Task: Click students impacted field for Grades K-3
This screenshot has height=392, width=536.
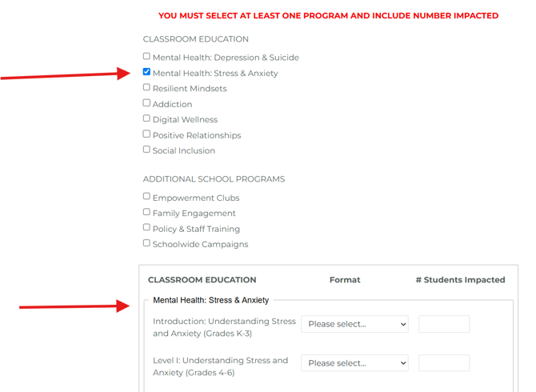Action: coord(444,324)
